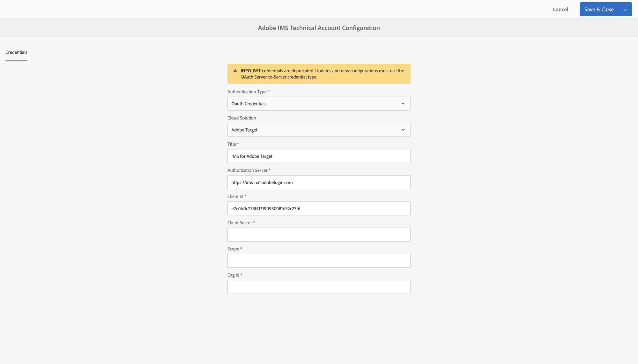
Task: Click the Authentication Type chevron arrow
Action: click(x=403, y=104)
